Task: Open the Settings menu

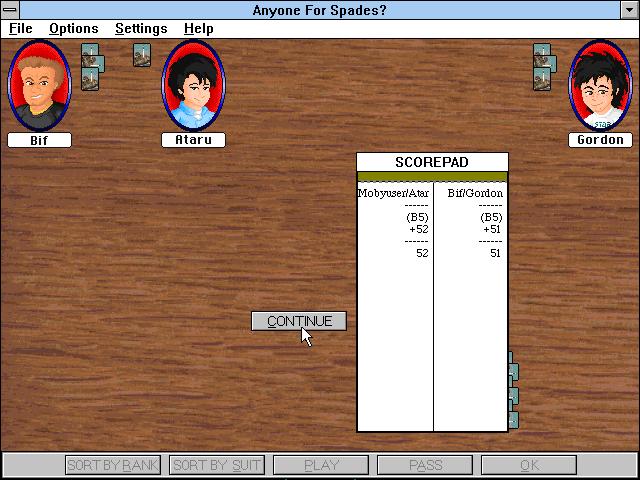Action: pyautogui.click(x=141, y=29)
